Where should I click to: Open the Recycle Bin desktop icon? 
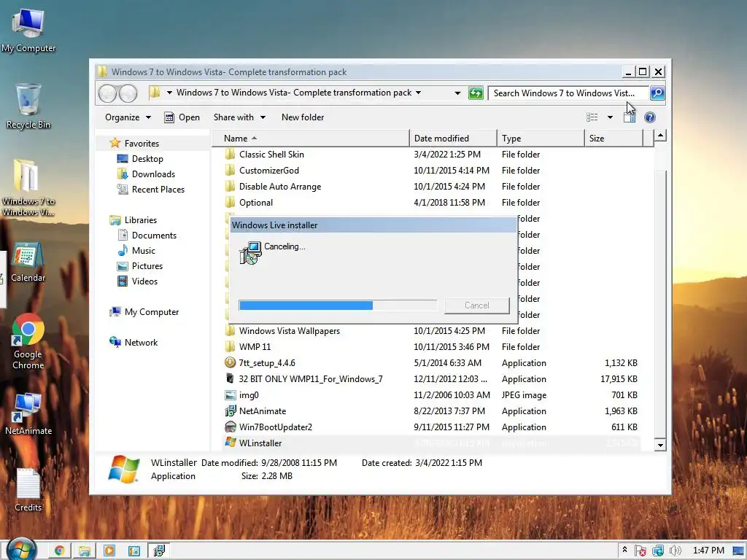[28, 106]
